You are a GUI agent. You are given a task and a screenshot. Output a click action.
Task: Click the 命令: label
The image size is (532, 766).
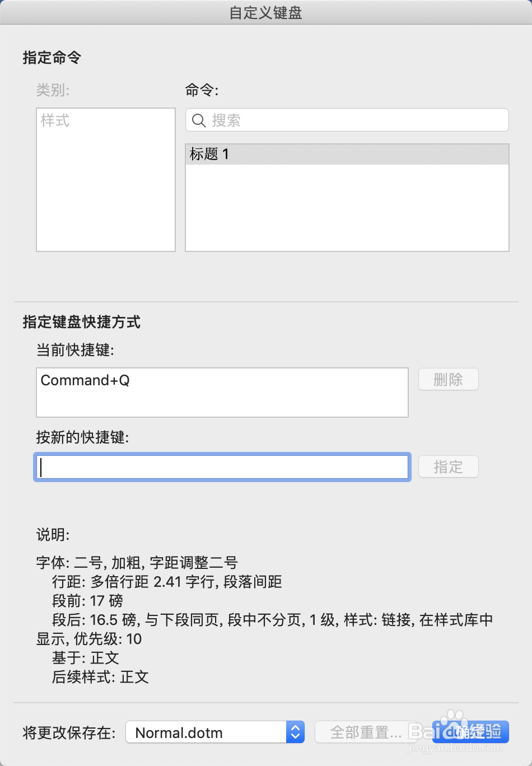(202, 90)
